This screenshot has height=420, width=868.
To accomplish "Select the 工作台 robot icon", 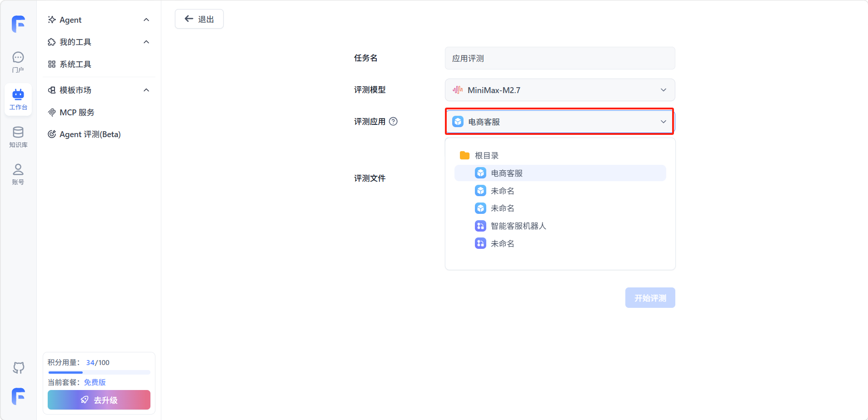I will click(x=18, y=94).
